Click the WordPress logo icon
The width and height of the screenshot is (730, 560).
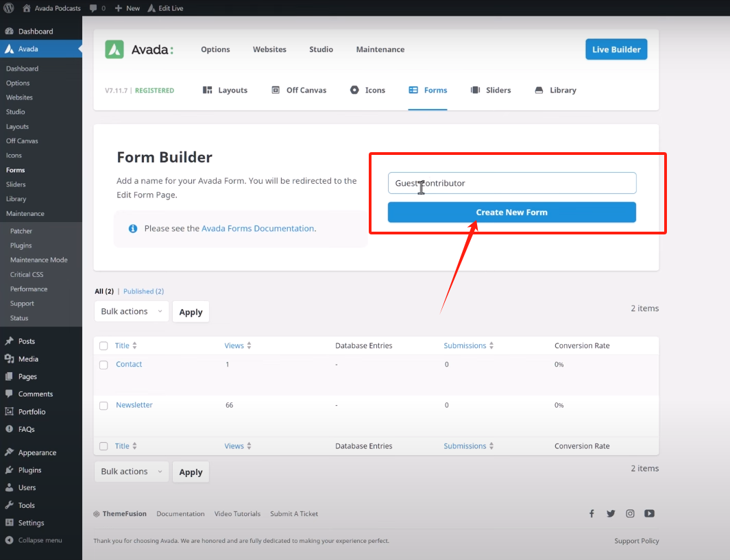tap(9, 8)
